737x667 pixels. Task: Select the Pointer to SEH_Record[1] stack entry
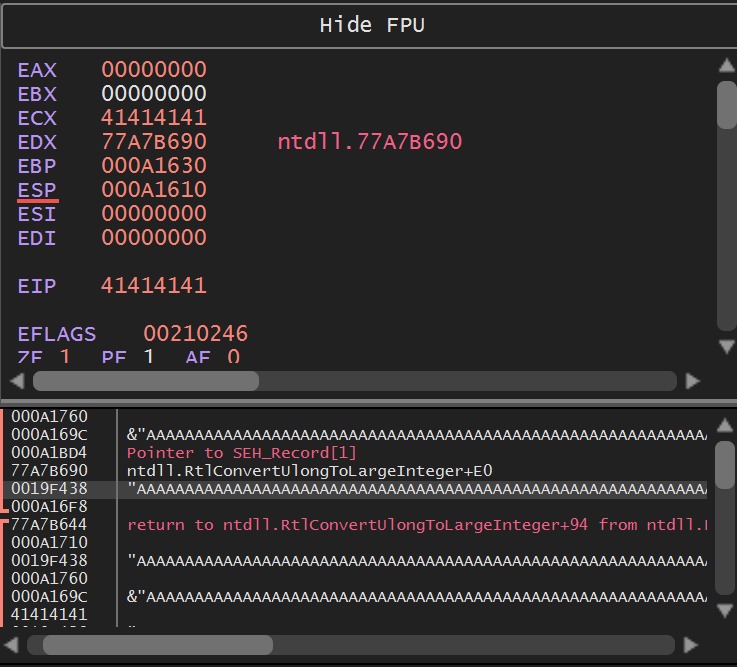[241, 452]
